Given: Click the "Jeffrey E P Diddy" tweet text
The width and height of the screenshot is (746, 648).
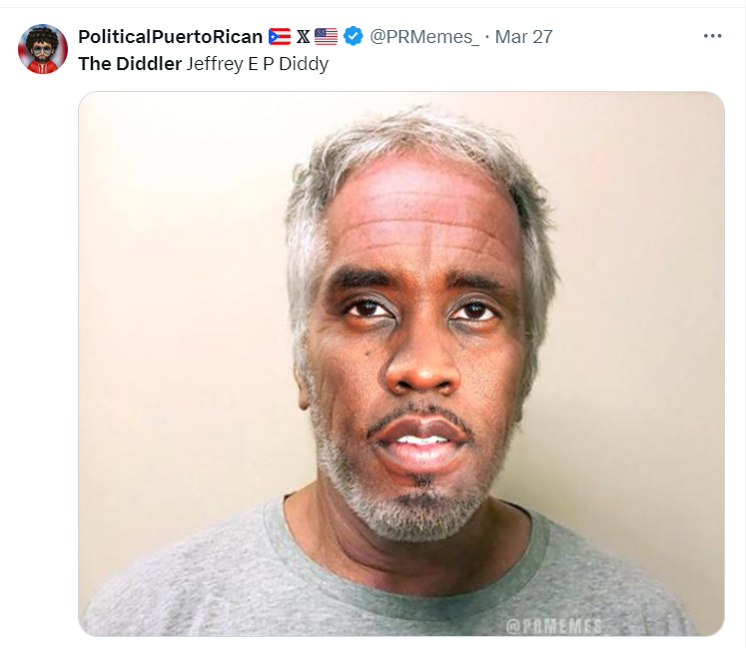Looking at the screenshot, I should pyautogui.click(x=257, y=64).
